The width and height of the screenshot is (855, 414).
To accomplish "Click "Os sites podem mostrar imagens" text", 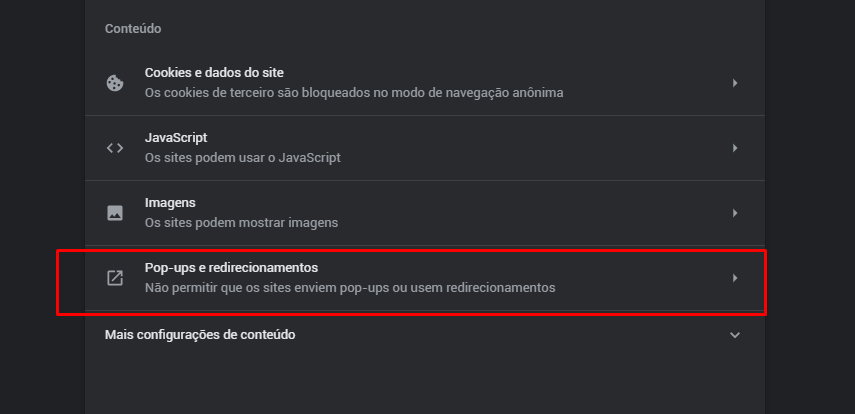I will (241, 223).
